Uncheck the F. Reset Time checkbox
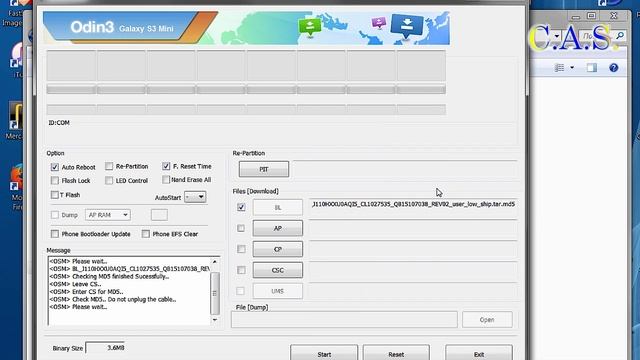The width and height of the screenshot is (640, 360). 166,166
